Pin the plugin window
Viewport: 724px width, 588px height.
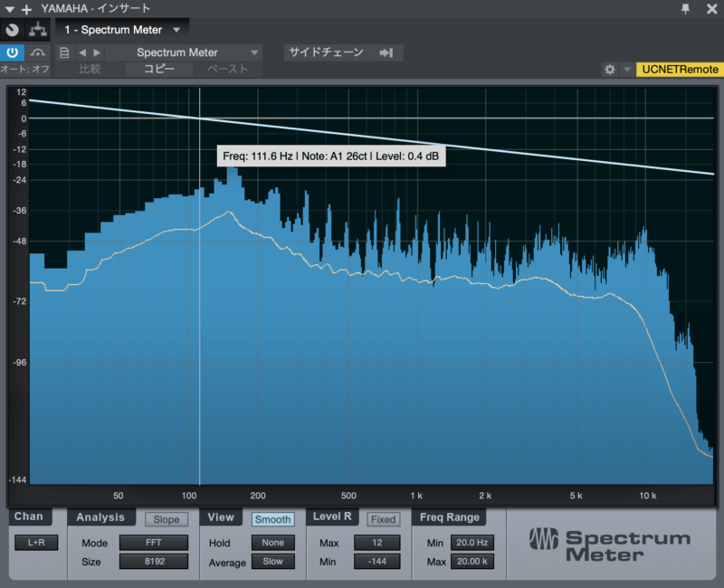686,9
